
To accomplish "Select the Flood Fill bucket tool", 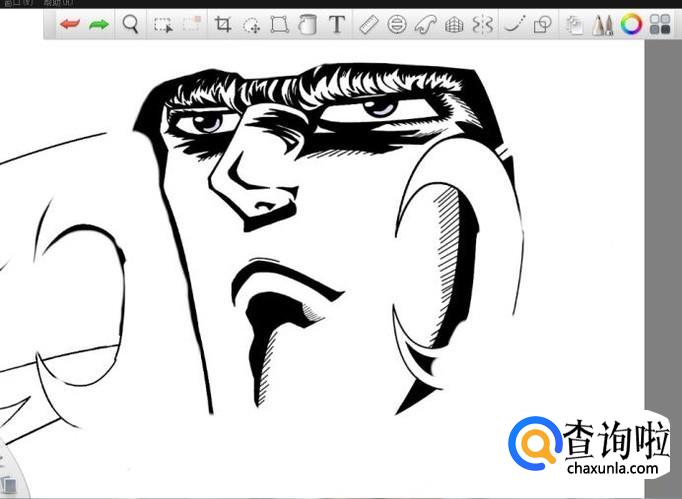I will 308,24.
